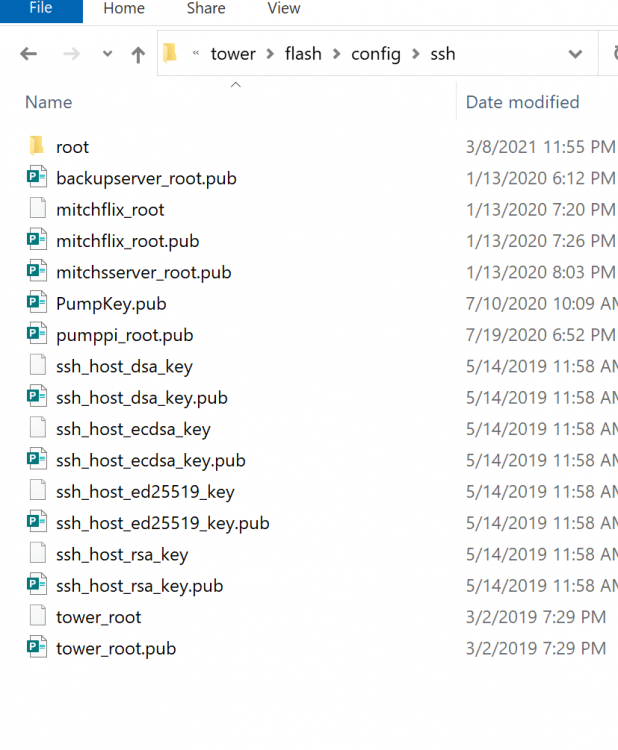Navigate to tower in the breadcrumb

tap(233, 54)
